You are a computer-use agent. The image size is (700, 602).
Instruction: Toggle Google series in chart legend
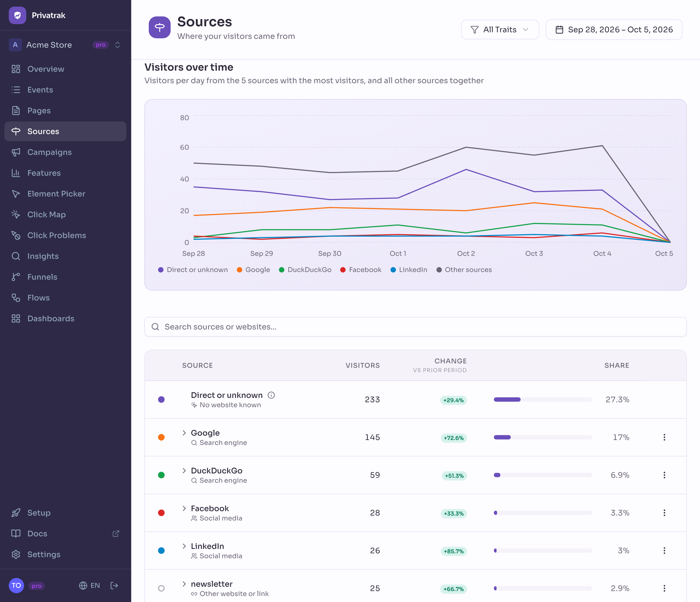click(253, 270)
